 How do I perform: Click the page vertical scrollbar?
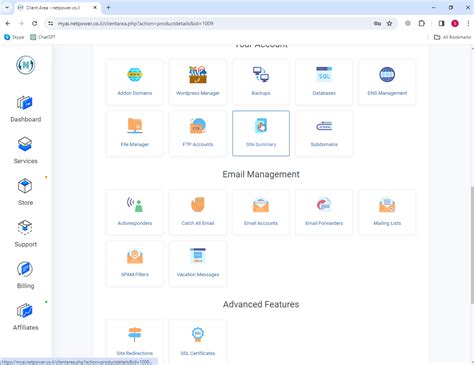pos(472,245)
